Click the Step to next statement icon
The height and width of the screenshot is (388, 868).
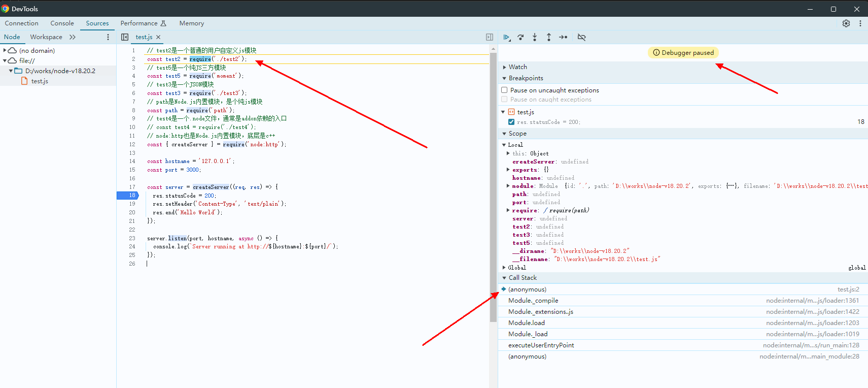coord(563,37)
